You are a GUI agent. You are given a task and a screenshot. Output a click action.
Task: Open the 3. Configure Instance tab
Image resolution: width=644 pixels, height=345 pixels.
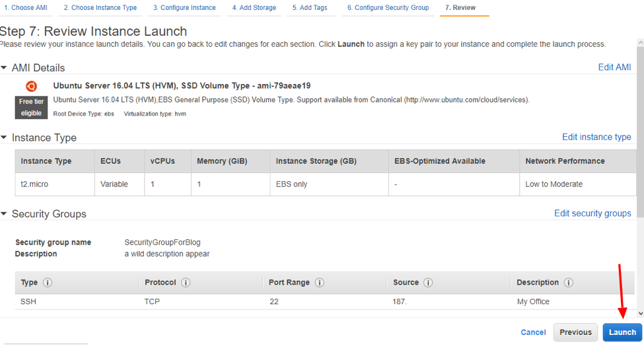[184, 8]
